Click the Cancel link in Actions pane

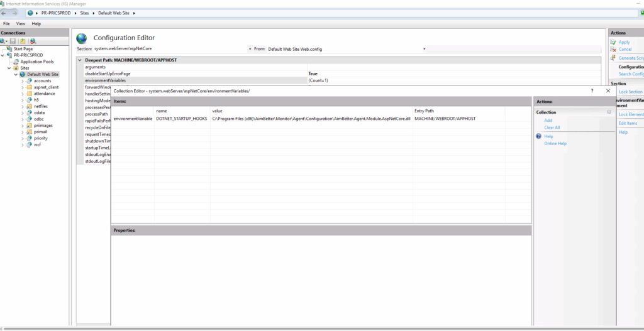tap(625, 49)
